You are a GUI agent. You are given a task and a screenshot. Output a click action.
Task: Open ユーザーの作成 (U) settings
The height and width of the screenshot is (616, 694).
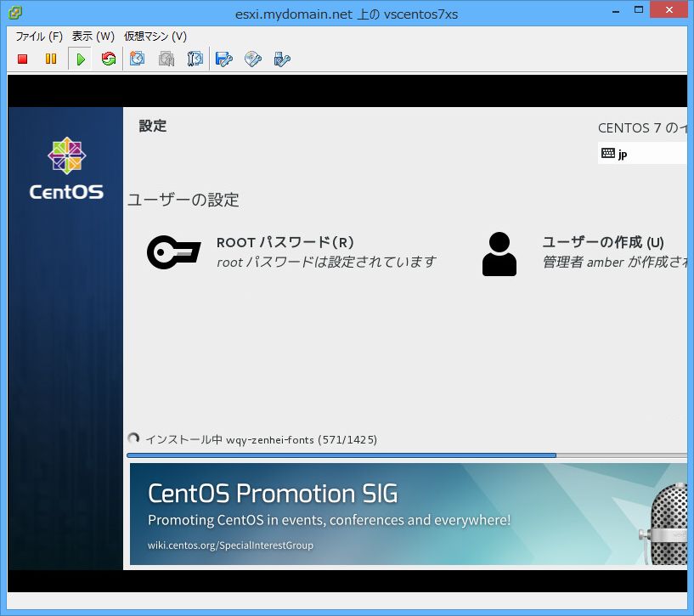coord(603,242)
